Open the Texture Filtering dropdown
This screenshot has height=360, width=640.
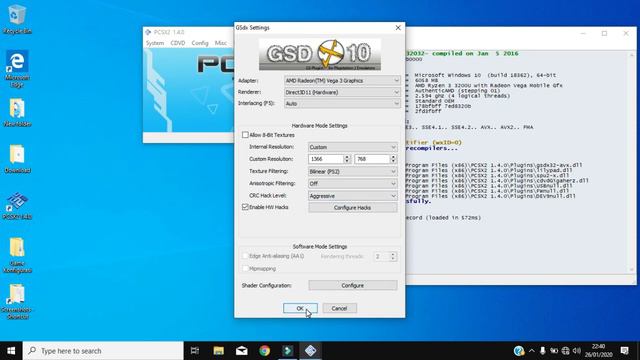coord(353,171)
